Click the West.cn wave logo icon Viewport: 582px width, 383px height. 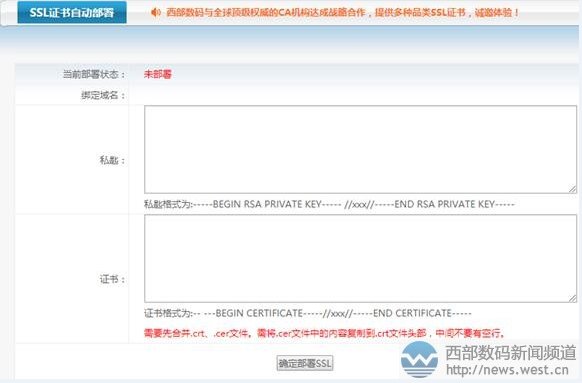[x=419, y=360]
